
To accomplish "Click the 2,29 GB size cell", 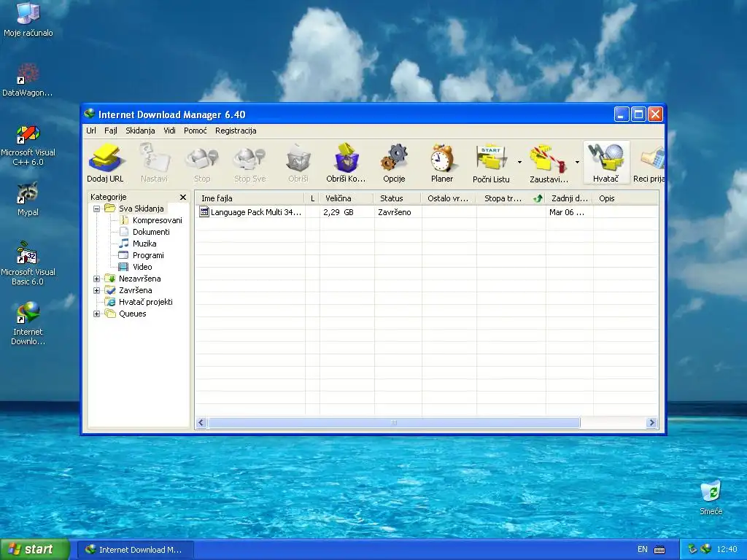I will [x=338, y=212].
